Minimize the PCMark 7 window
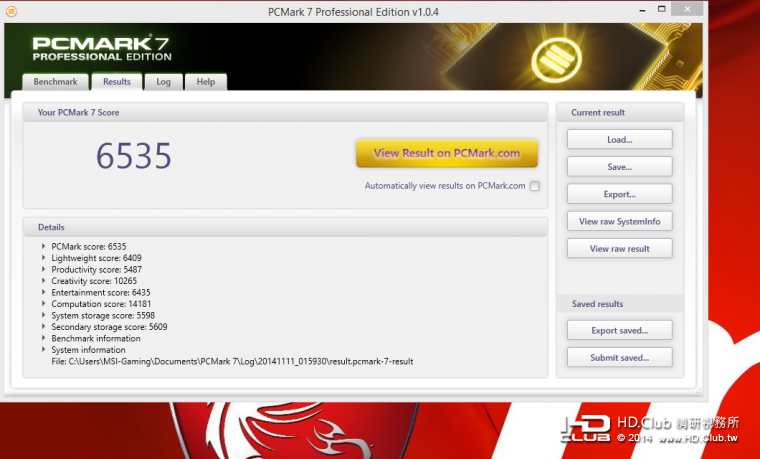760x459 pixels. (x=642, y=10)
